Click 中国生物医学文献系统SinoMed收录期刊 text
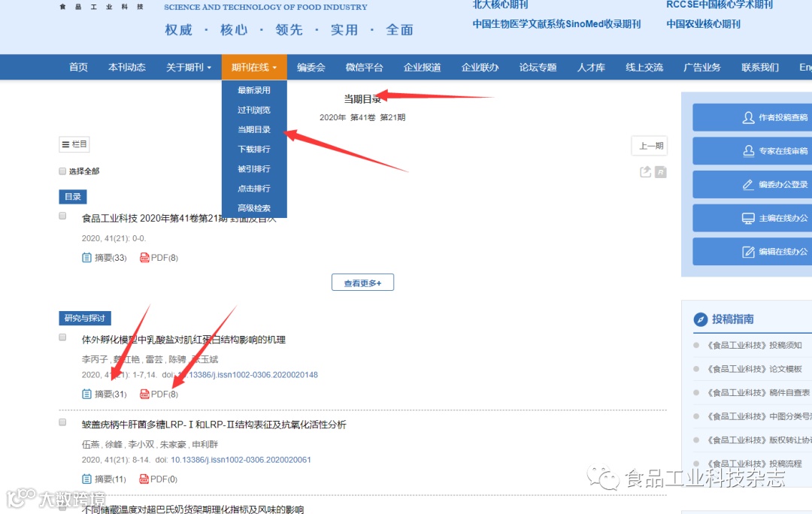The height and width of the screenshot is (514, 812). click(556, 24)
